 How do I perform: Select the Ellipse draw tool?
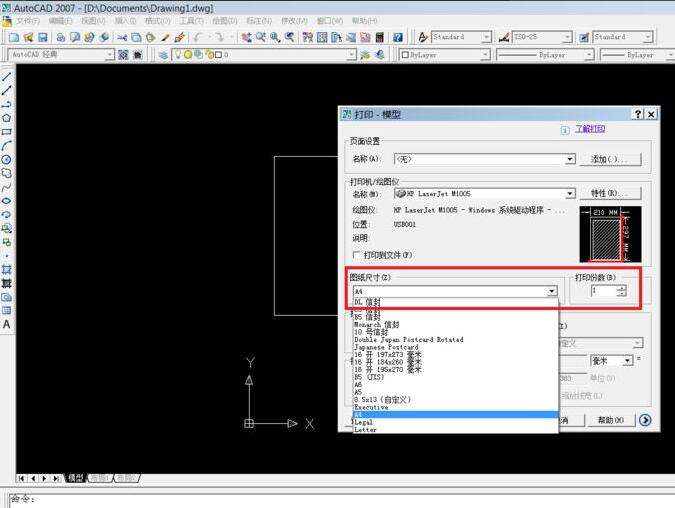[6, 201]
